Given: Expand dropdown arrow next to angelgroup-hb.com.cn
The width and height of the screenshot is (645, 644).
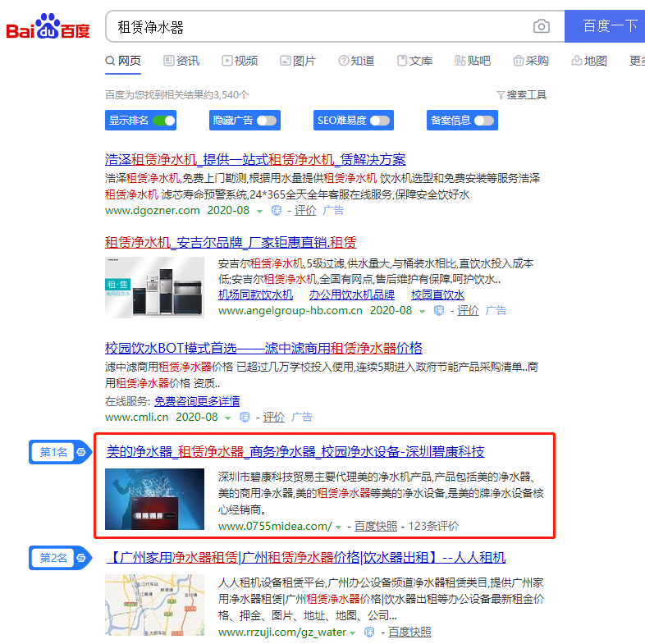Looking at the screenshot, I should pos(422,311).
